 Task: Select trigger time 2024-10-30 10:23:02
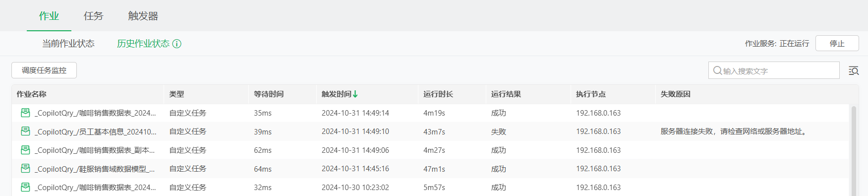[355, 188]
